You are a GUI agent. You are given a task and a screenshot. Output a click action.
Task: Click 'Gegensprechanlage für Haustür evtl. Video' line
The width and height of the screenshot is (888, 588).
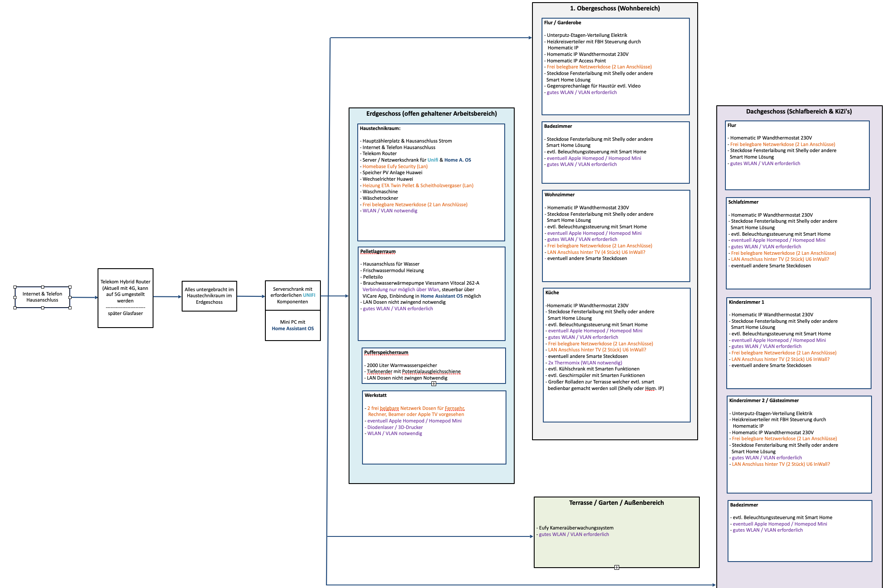tap(593, 86)
